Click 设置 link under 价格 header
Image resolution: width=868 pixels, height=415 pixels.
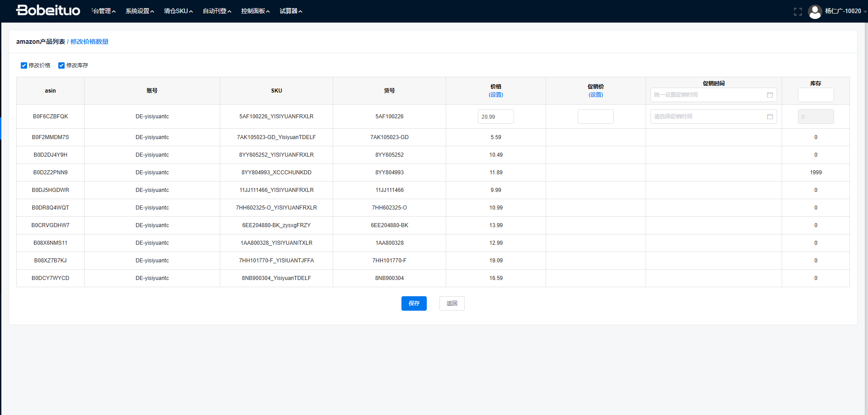point(495,95)
